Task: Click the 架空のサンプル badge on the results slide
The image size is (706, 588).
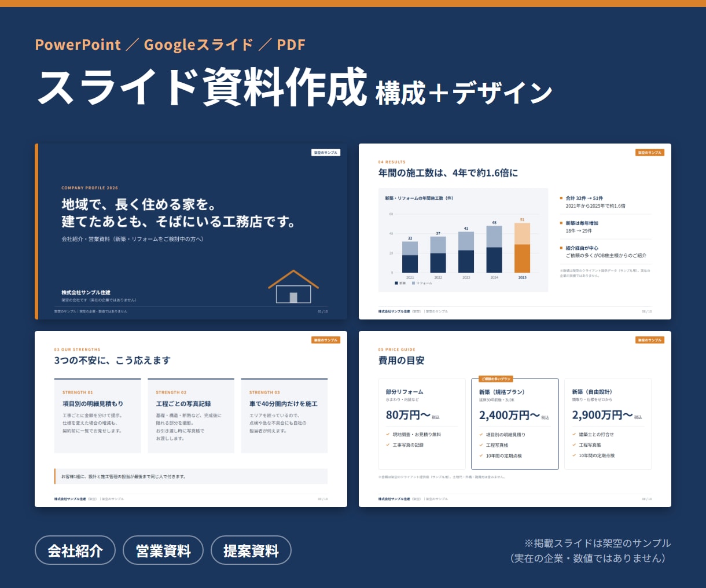Action: pyautogui.click(x=650, y=153)
